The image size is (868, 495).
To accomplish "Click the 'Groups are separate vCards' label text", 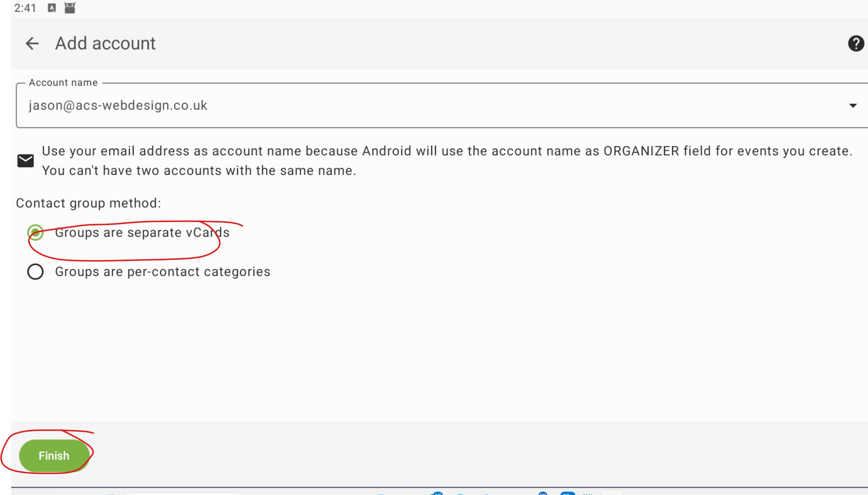I will tap(142, 233).
